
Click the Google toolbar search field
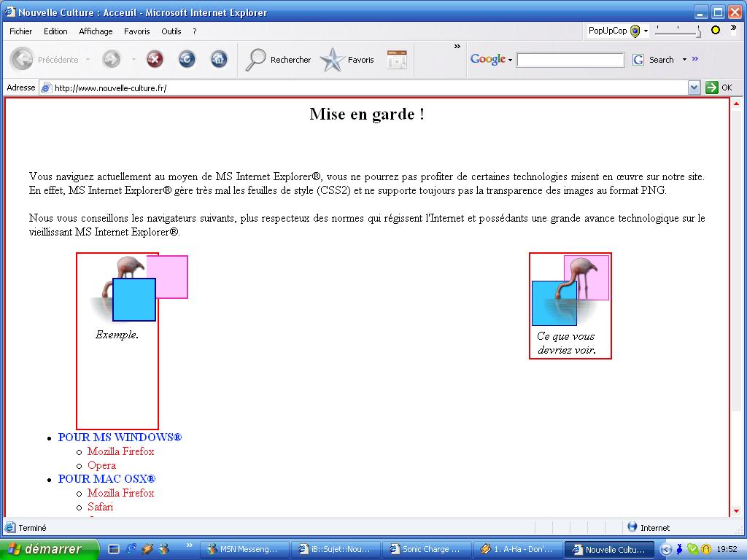tap(570, 60)
